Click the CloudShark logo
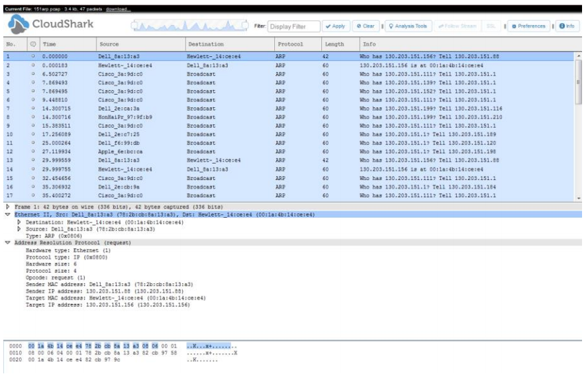 coord(50,24)
